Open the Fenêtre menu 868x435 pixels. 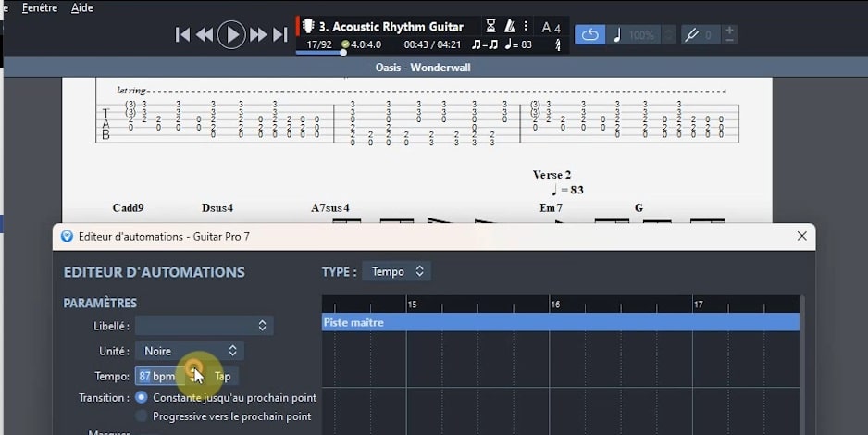click(x=40, y=7)
